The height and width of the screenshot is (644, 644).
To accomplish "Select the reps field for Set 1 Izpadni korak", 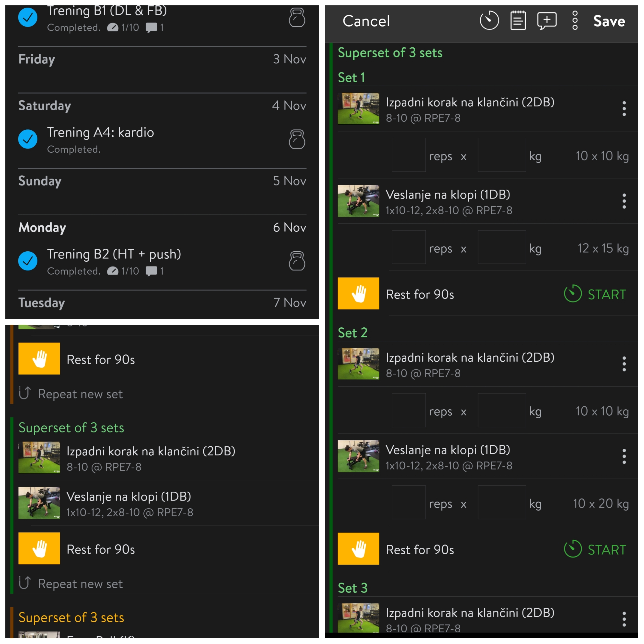I will [x=409, y=155].
